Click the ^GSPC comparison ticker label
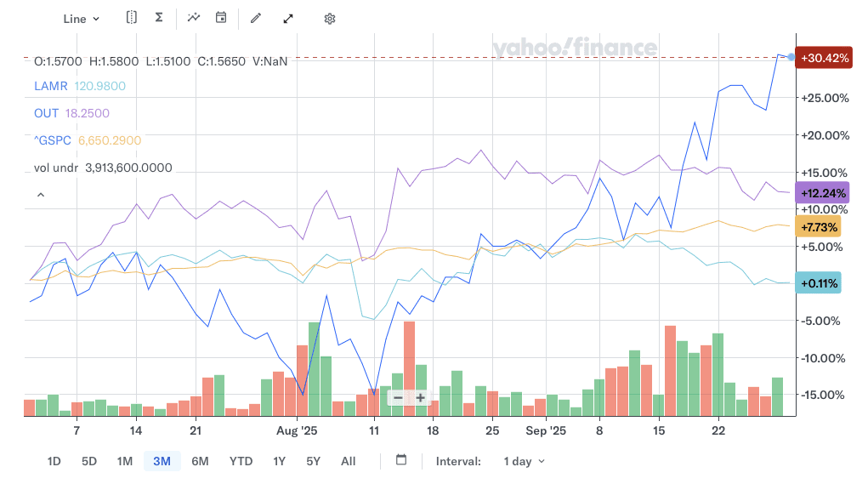Viewport: 868px width, 484px height. point(52,140)
